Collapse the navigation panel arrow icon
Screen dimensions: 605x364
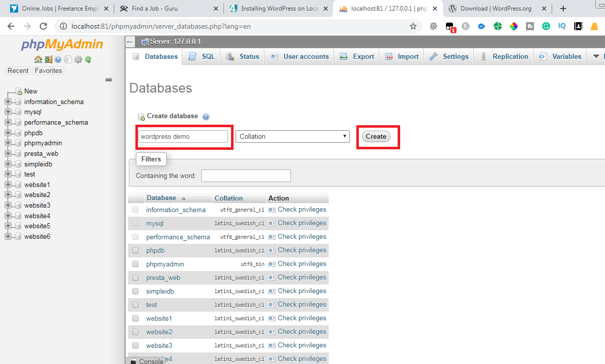(130, 42)
